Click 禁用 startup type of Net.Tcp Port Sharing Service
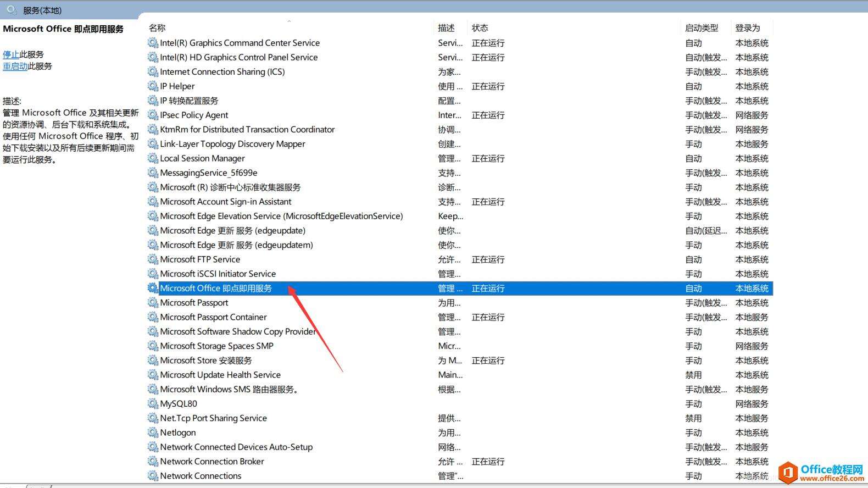 (x=693, y=418)
